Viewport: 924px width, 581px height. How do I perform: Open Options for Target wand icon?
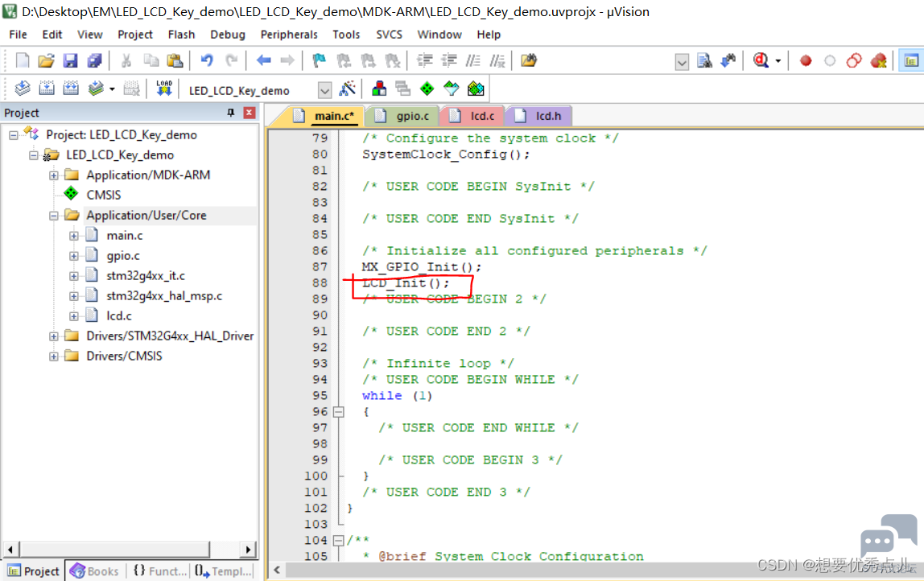pos(348,89)
